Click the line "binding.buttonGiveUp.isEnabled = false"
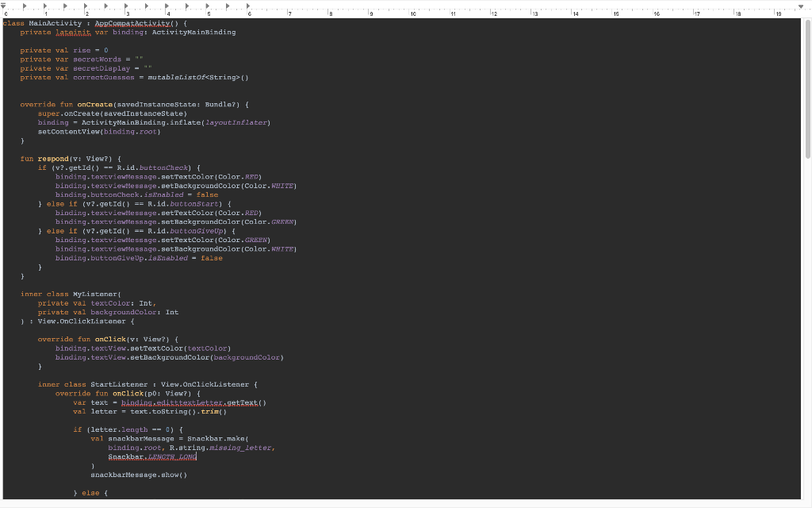This screenshot has height=508, width=812. 139,258
